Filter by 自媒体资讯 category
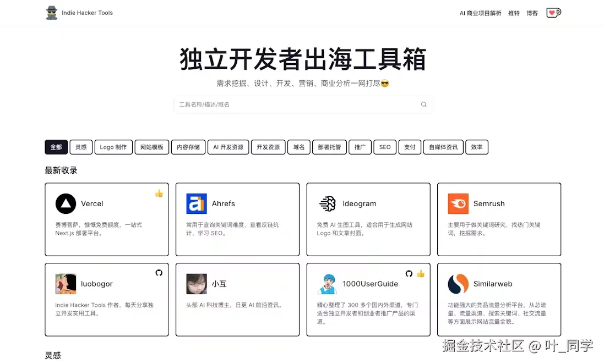This screenshot has height=364, width=604. pyautogui.click(x=443, y=147)
